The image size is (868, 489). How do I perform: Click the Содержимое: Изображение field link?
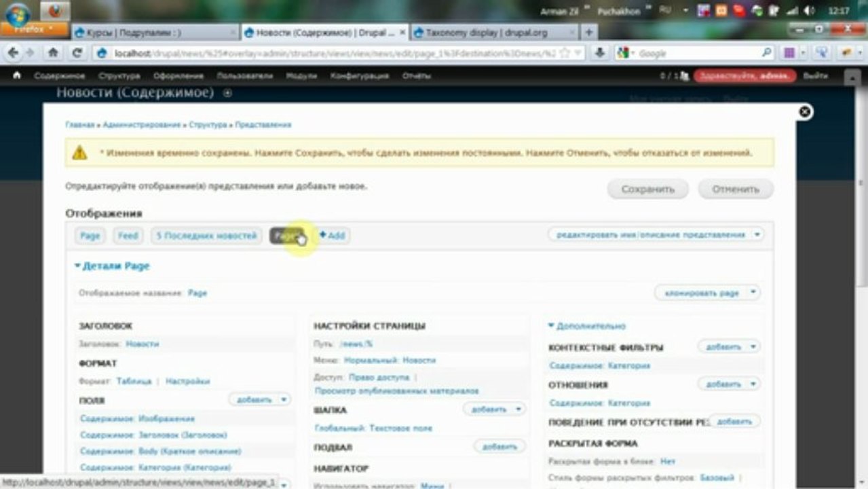pyautogui.click(x=137, y=418)
